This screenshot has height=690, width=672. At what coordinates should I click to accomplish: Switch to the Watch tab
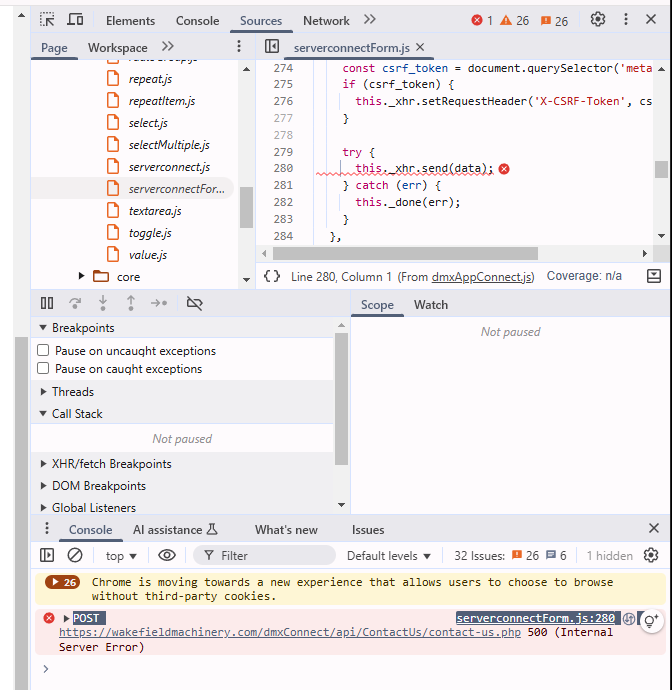431,305
